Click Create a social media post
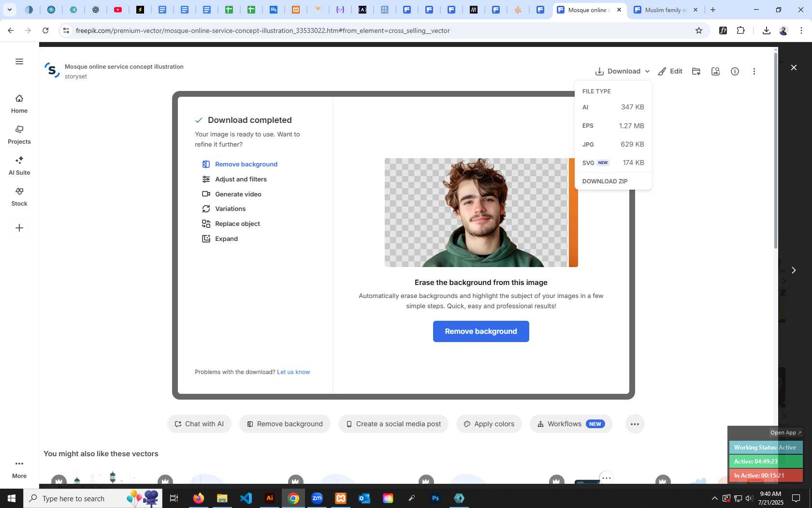 (393, 424)
